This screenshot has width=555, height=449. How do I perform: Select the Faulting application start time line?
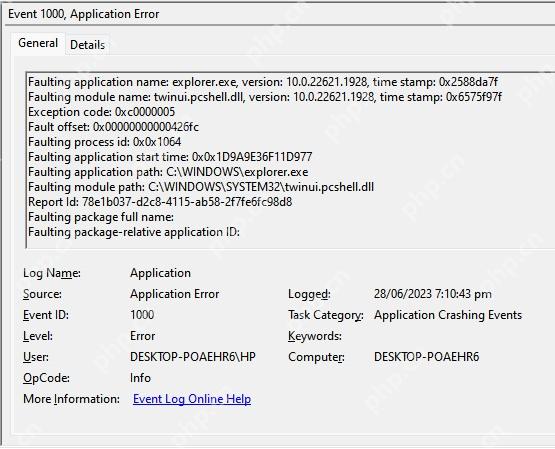tap(170, 157)
